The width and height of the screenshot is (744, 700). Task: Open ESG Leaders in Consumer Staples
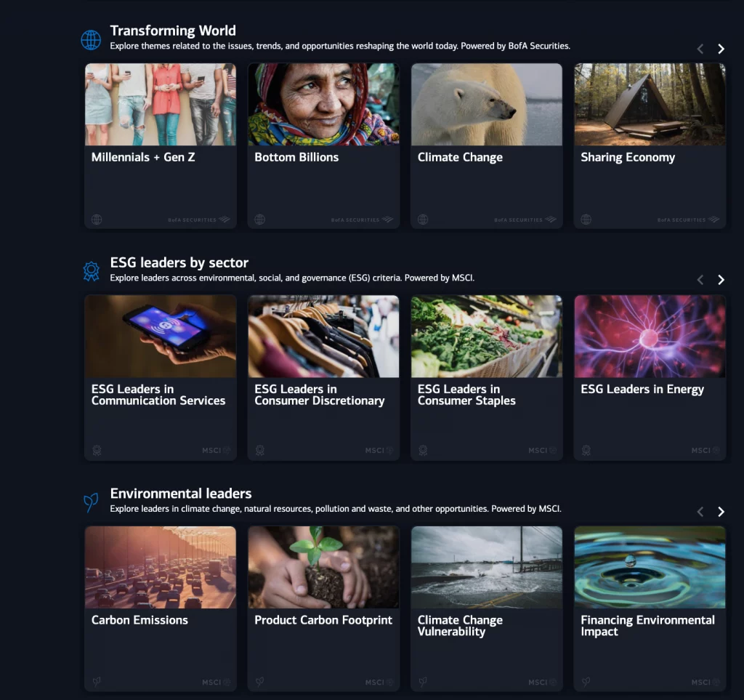(466, 395)
